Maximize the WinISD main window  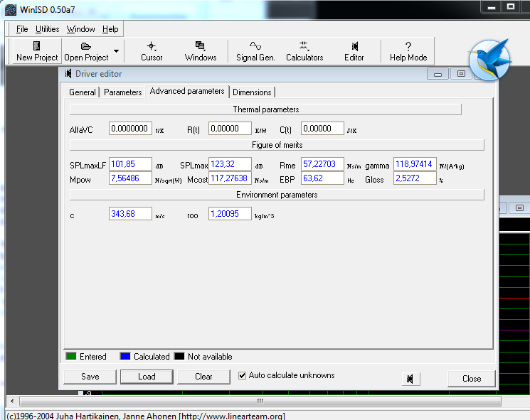point(511,7)
